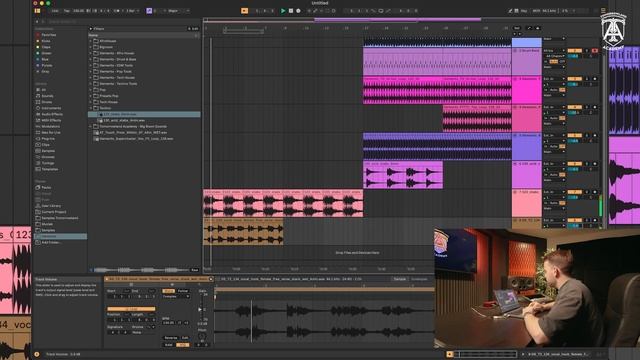Expand Elements - Drum & Bass folder
The width and height of the screenshot is (640, 360).
tap(91, 60)
